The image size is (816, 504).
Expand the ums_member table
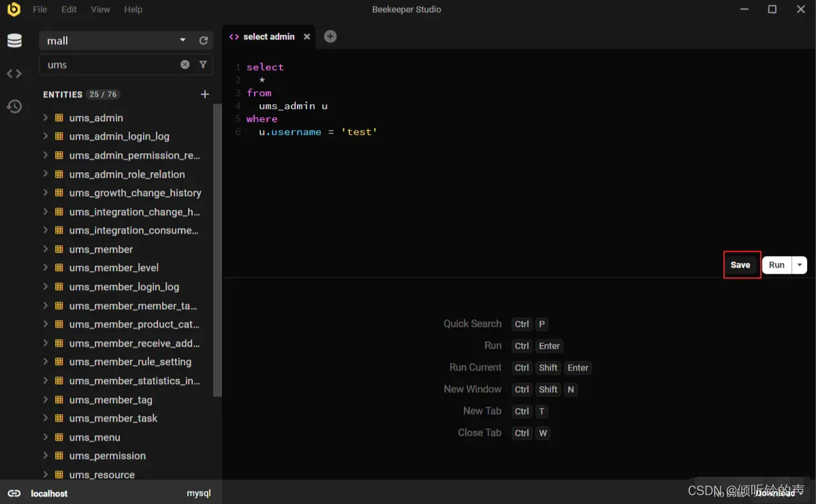click(45, 249)
